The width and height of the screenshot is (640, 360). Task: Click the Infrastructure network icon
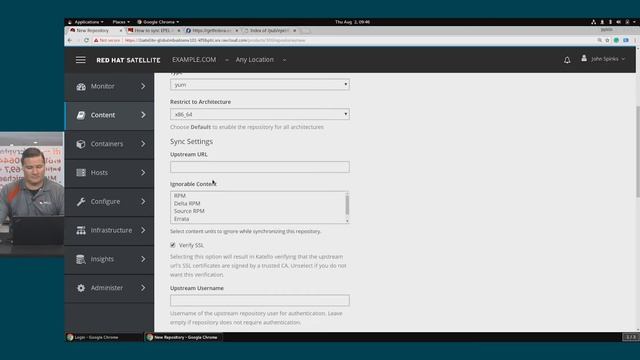[81, 230]
